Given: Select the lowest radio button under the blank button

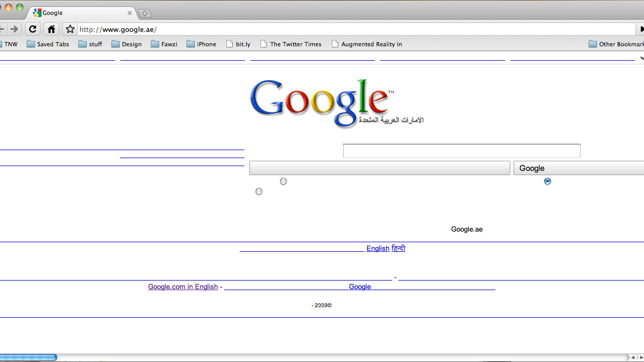Looking at the screenshot, I should click(259, 192).
